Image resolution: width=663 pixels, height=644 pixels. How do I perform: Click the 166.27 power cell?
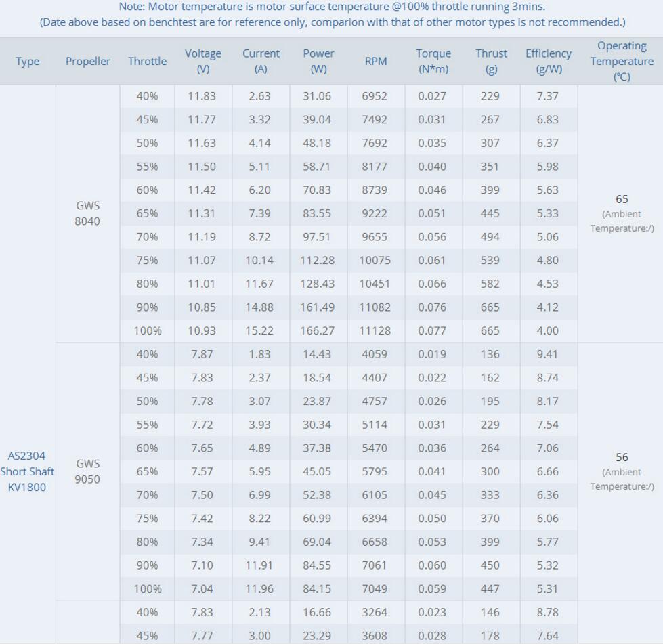[x=318, y=330]
